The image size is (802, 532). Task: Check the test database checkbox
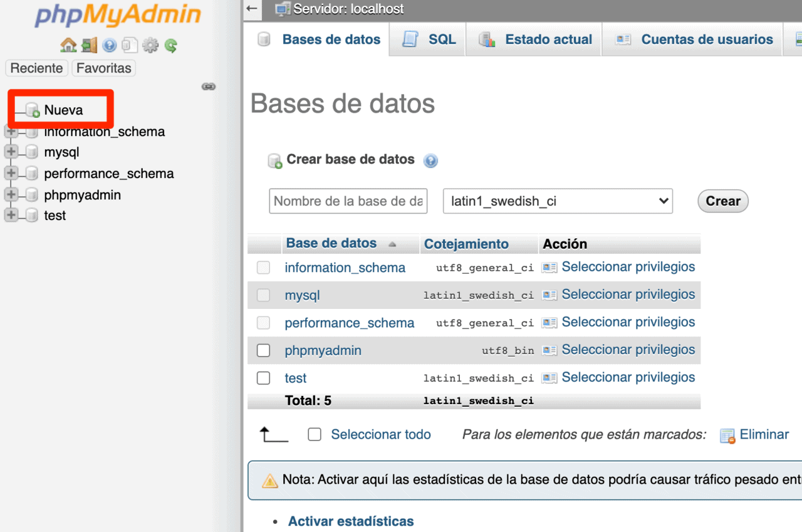pos(263,378)
